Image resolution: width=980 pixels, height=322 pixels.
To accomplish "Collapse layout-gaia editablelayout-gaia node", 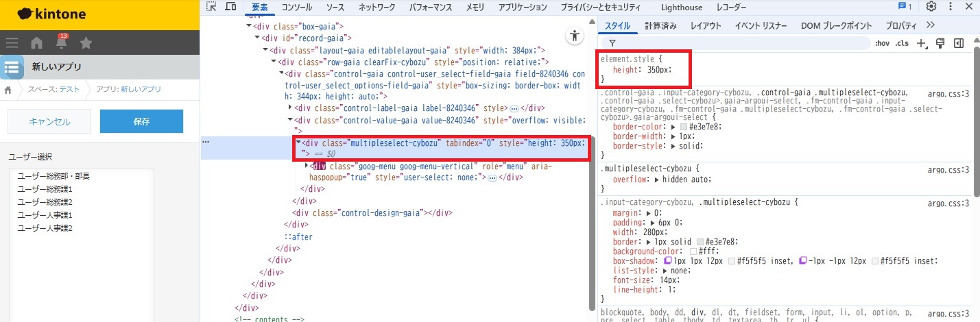I will 265,50.
